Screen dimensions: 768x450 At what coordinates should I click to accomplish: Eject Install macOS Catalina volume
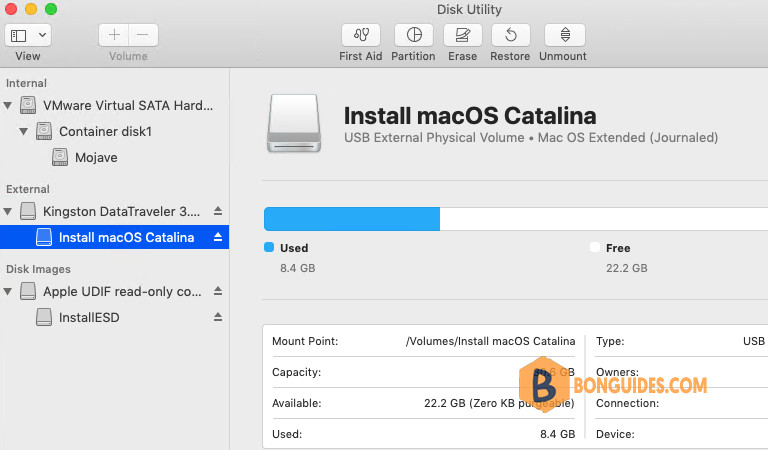pos(218,237)
